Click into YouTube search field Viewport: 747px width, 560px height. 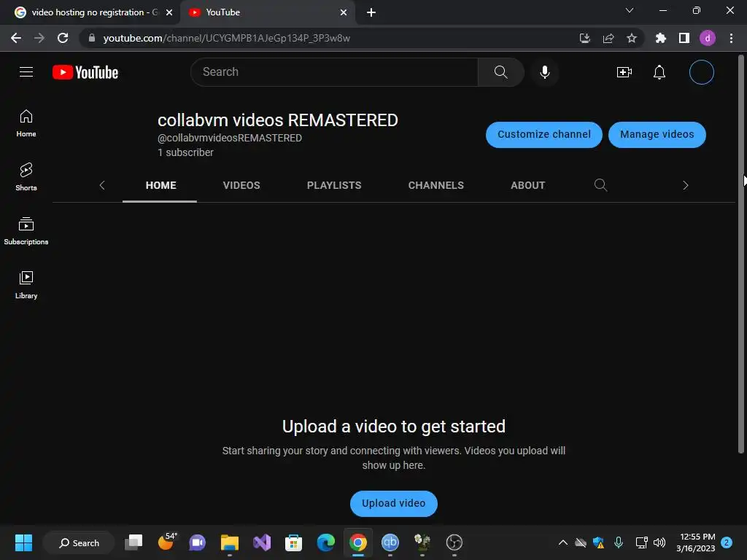point(334,72)
